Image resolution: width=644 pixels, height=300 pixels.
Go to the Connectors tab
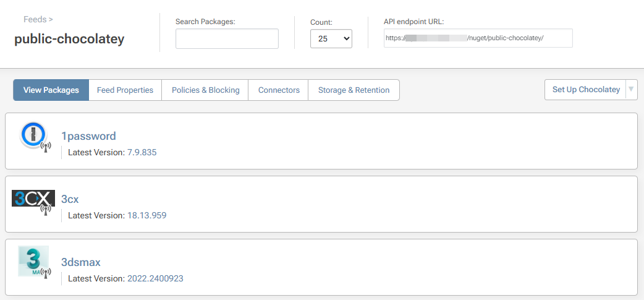click(279, 90)
